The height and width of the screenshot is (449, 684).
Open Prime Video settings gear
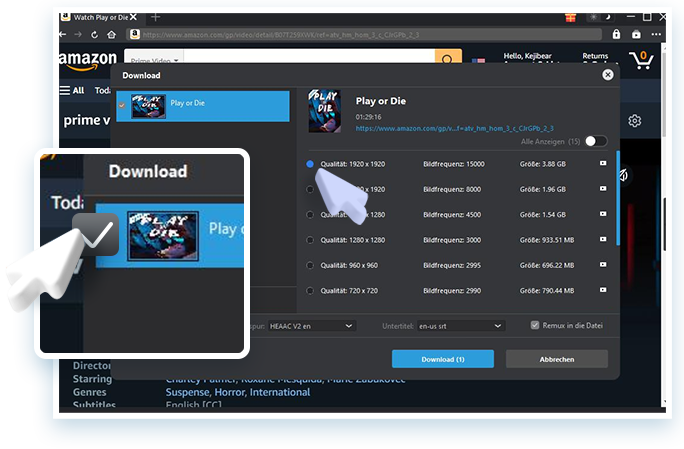point(634,121)
